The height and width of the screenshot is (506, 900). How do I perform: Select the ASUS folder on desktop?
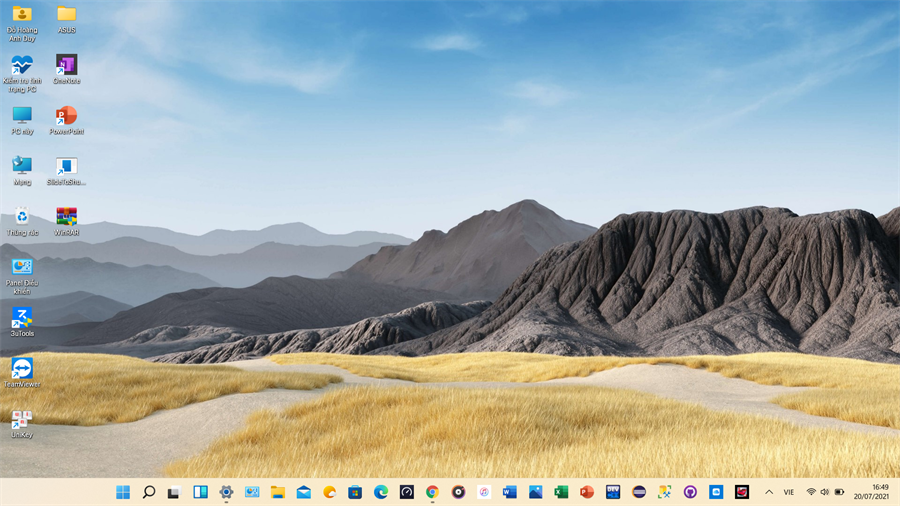pyautogui.click(x=66, y=14)
